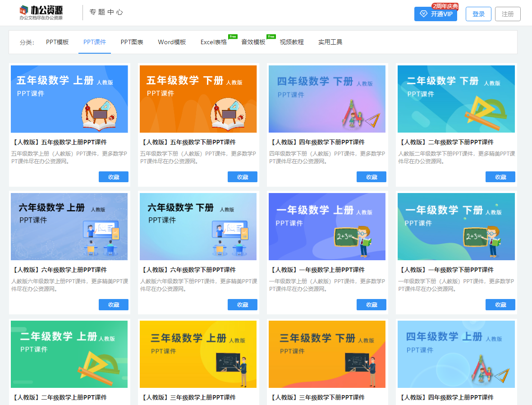This screenshot has height=405, width=532.
Task: Open the Word模板 category
Action: (x=171, y=42)
